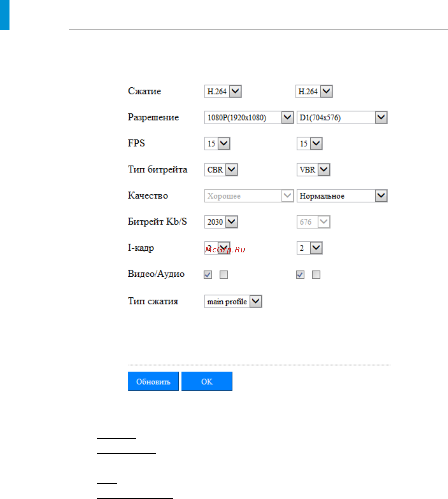The width and height of the screenshot is (448, 499).
Task: Click the Качество label
Action: 148,195
